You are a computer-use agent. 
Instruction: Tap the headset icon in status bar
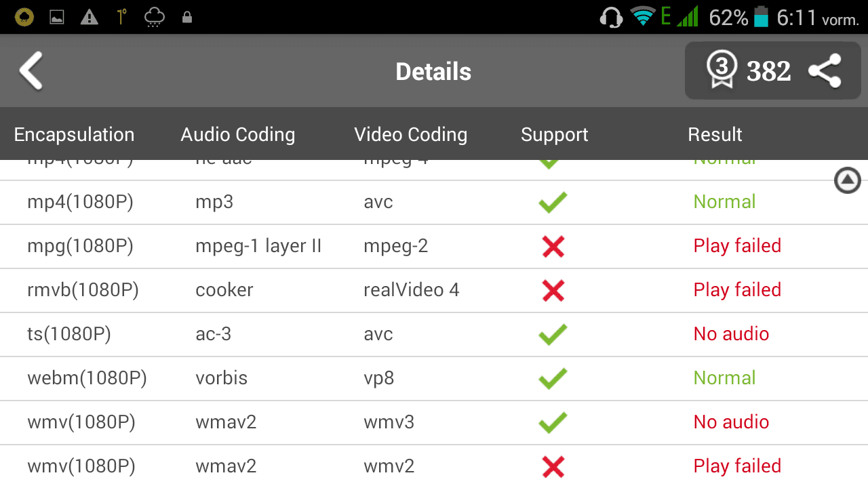612,17
